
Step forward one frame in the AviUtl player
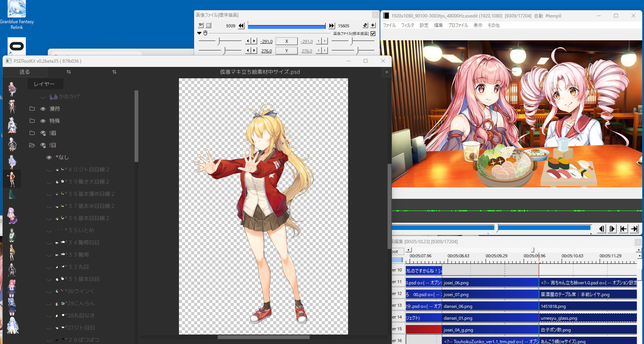click(x=612, y=228)
